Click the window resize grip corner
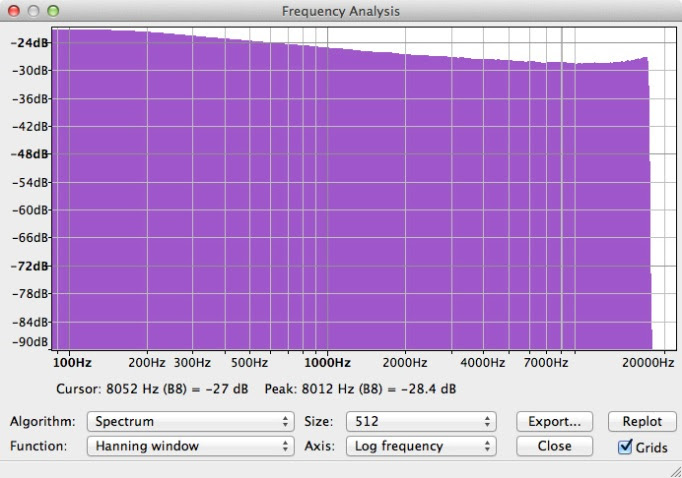682x478 pixels. tap(675, 471)
